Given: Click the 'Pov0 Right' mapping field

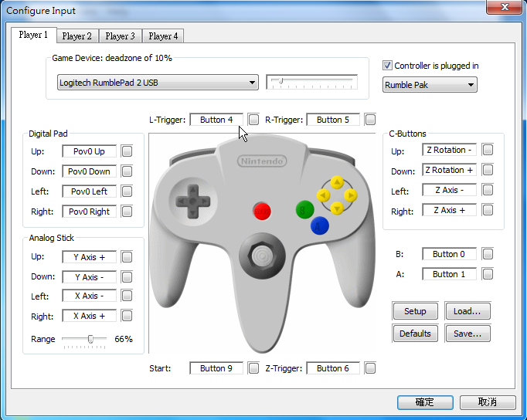Looking at the screenshot, I should click(89, 212).
